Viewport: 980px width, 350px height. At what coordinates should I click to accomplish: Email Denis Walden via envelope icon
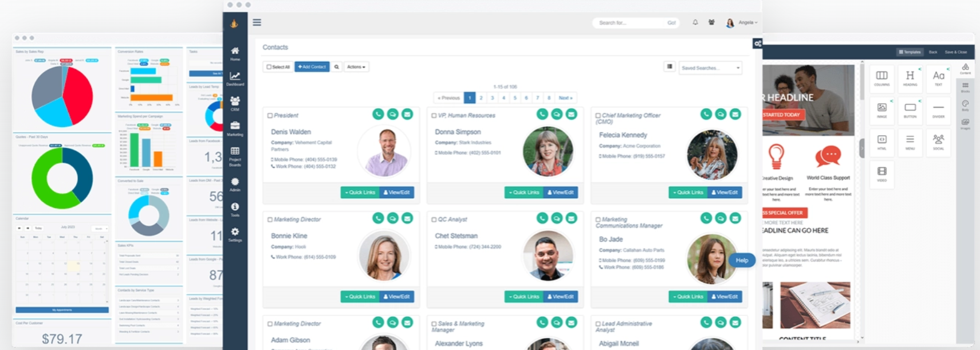tap(407, 114)
